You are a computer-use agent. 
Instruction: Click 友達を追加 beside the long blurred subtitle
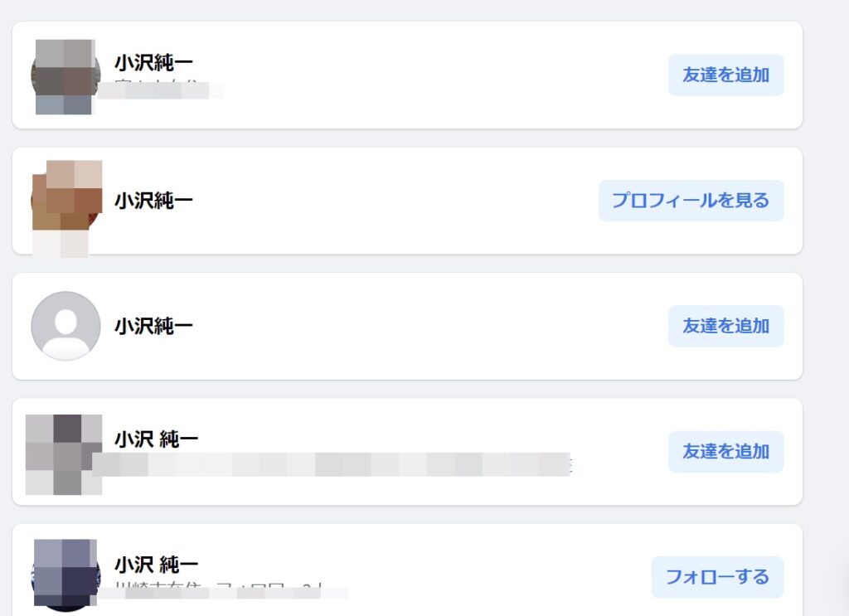(x=726, y=452)
